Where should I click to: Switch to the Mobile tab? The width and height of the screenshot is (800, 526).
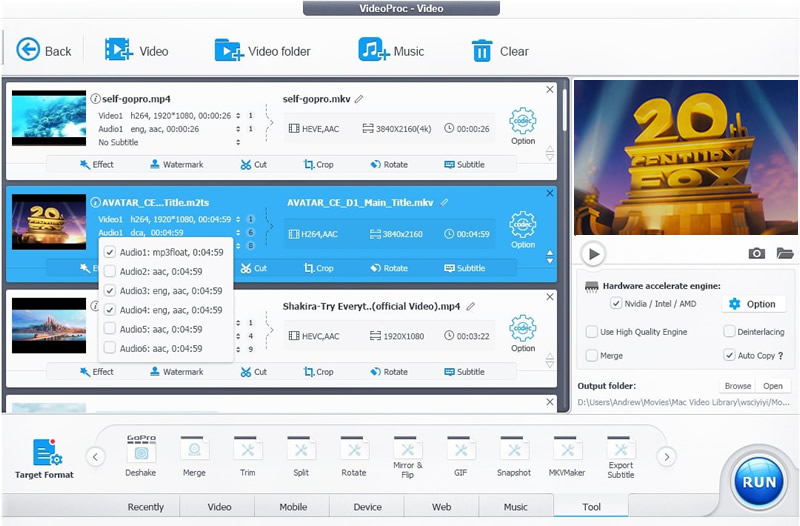click(293, 507)
